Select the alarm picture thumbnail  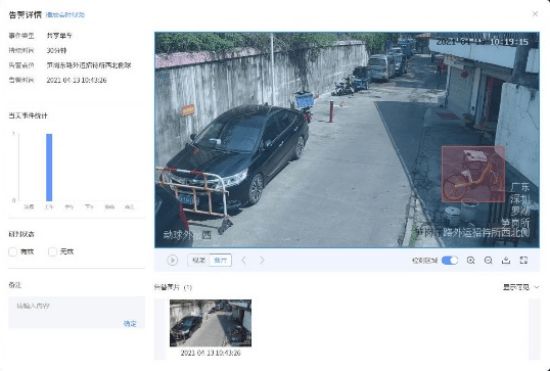(210, 323)
